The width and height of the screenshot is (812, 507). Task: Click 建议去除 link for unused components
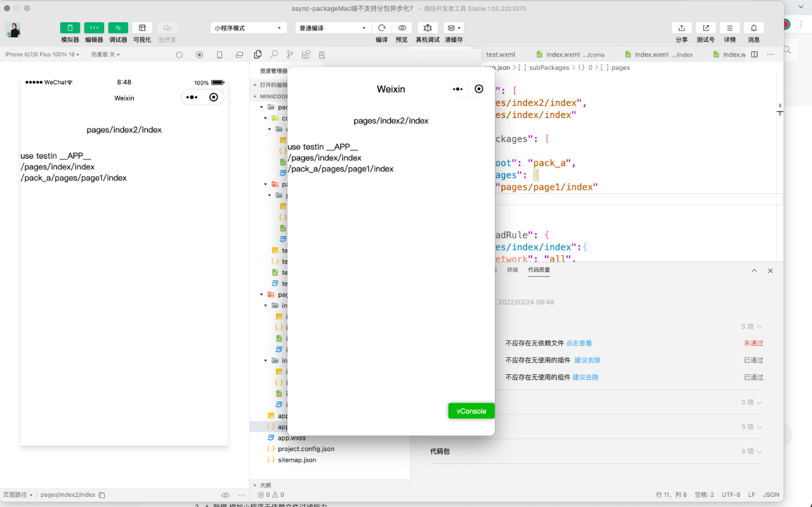pyautogui.click(x=586, y=378)
